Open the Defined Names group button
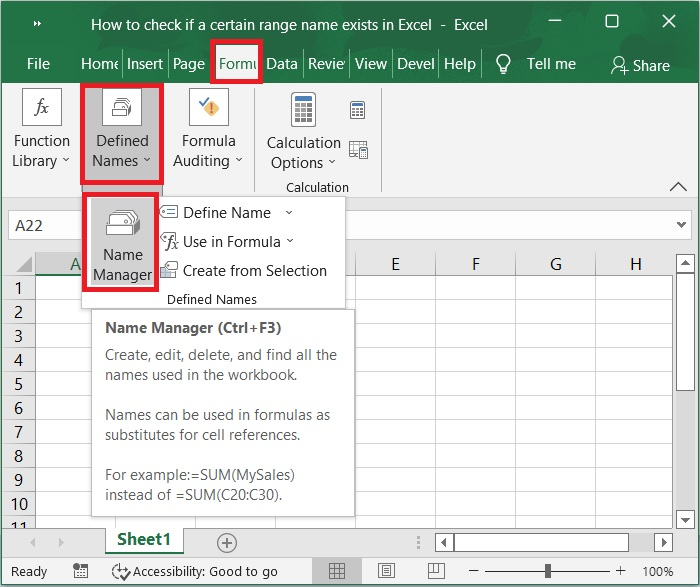 [122, 133]
